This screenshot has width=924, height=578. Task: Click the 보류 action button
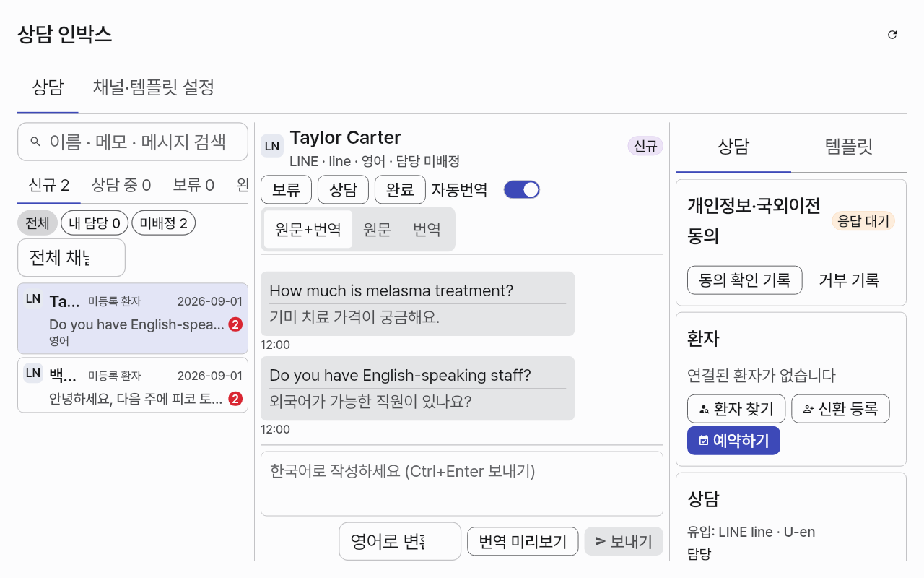point(287,190)
